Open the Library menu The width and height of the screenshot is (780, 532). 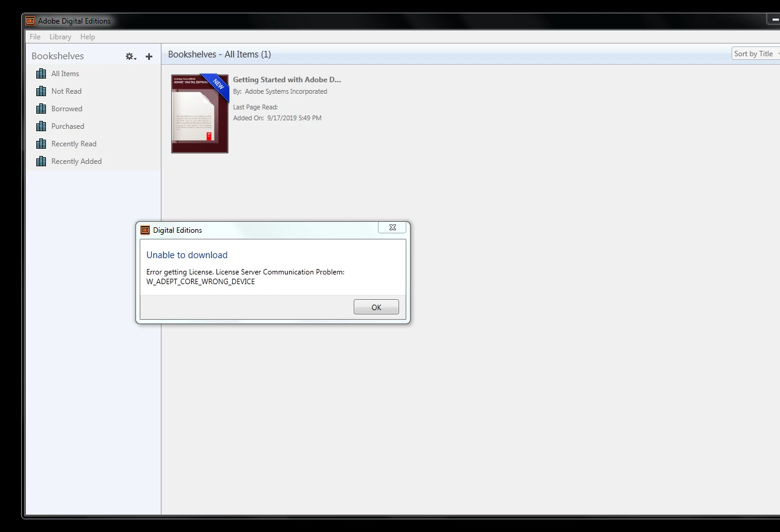(60, 37)
